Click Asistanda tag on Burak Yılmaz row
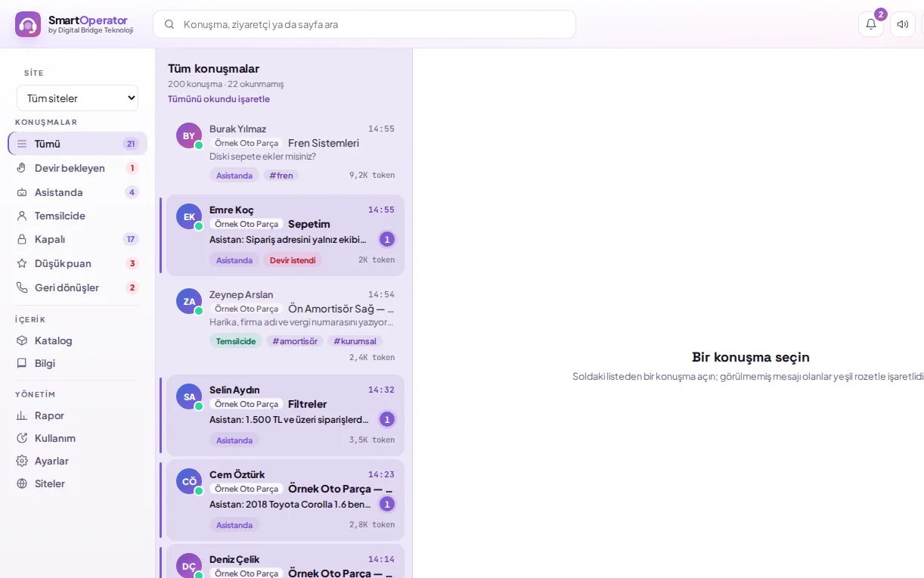Image resolution: width=924 pixels, height=578 pixels. point(234,176)
